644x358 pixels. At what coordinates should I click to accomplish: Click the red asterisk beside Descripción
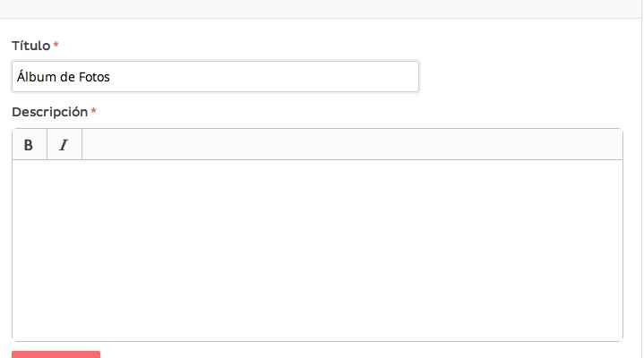(93, 113)
